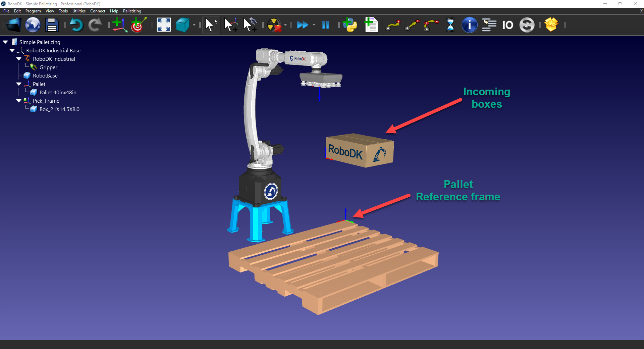Select the Pick_Frame item
This screenshot has height=349, width=644.
[46, 101]
